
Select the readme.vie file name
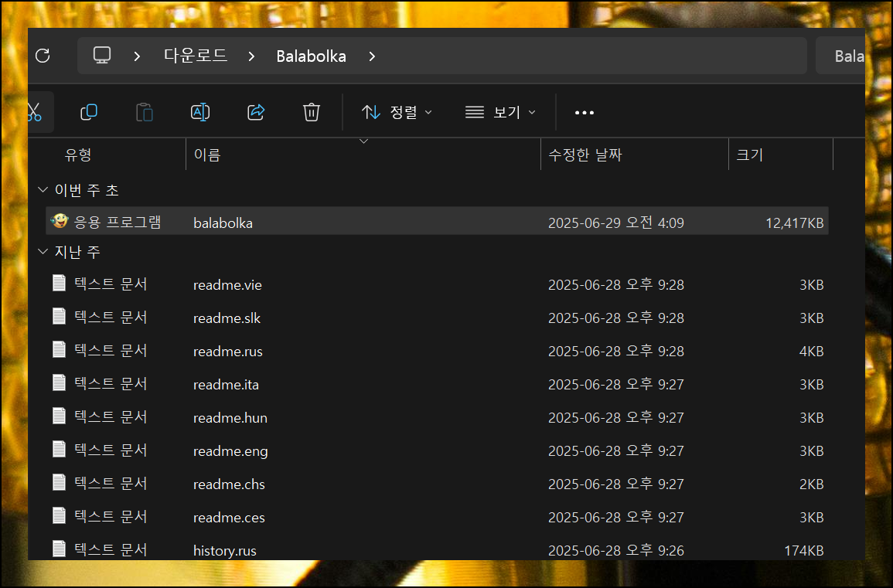[x=227, y=284]
